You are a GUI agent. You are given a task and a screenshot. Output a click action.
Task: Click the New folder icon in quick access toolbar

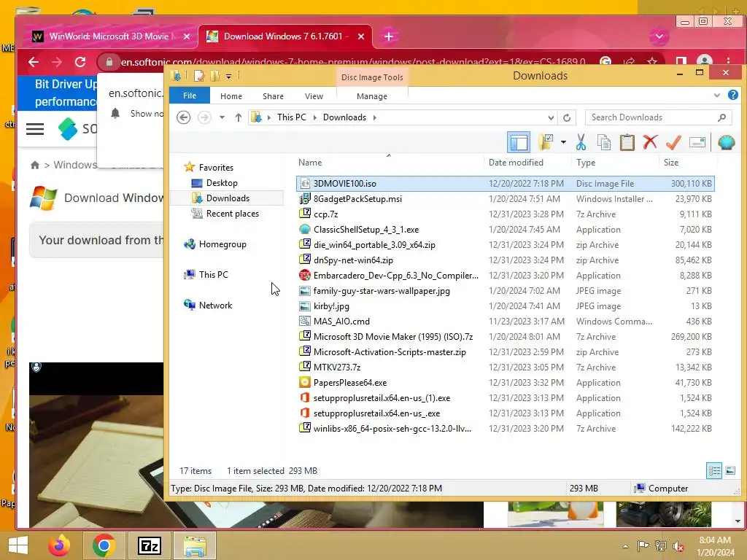click(214, 76)
